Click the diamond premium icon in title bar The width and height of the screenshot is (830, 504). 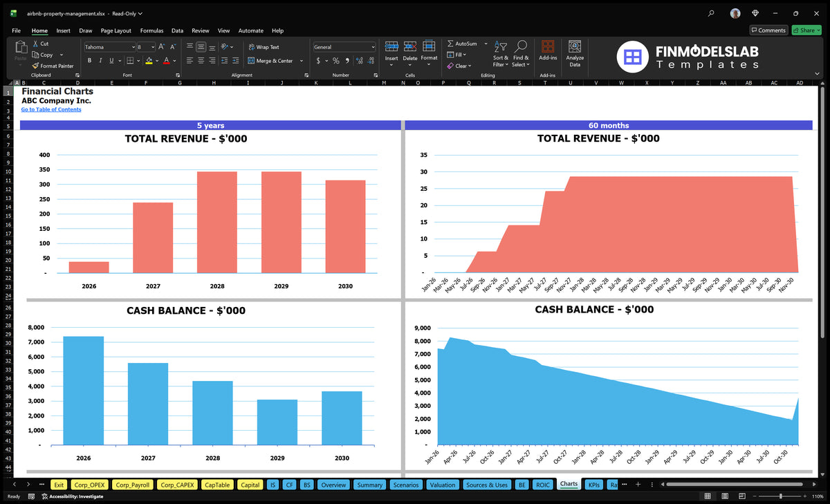[x=755, y=12]
